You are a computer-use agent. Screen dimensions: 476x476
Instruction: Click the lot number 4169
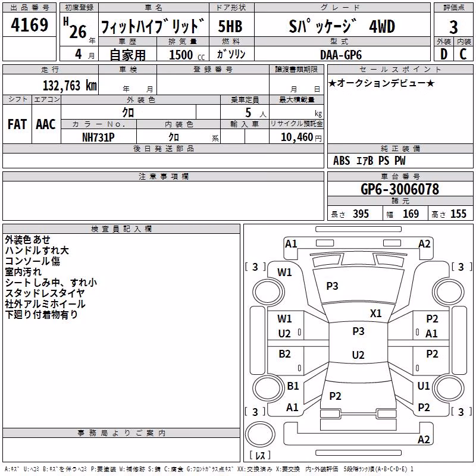[x=29, y=25]
